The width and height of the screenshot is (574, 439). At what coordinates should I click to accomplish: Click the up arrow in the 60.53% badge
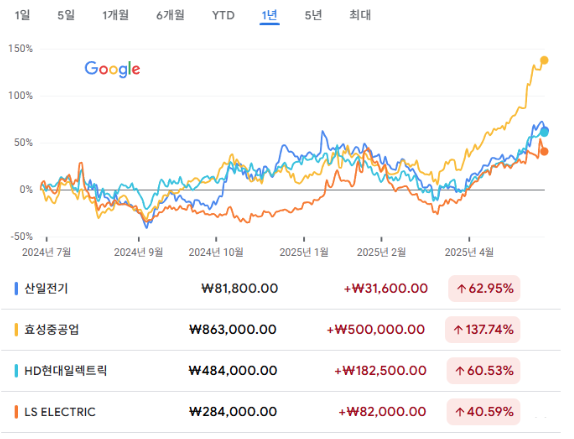pos(459,371)
